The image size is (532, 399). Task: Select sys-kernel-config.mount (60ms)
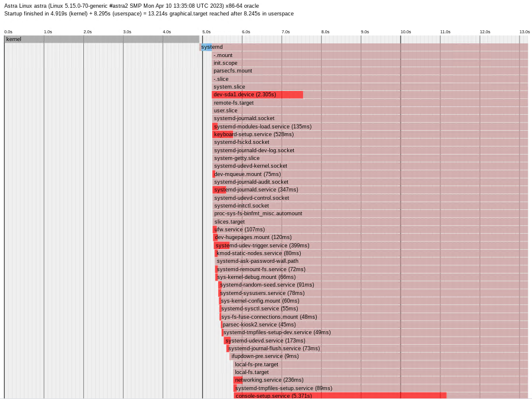[260, 300]
